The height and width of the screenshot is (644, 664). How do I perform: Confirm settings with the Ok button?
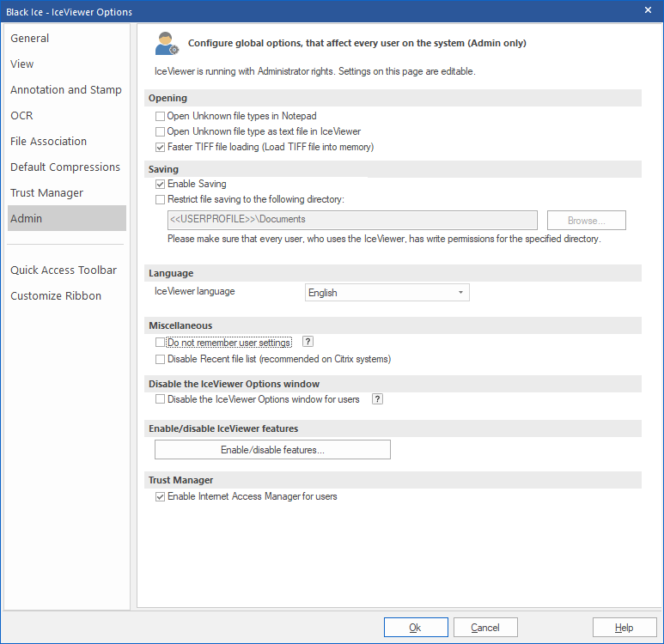pos(416,627)
